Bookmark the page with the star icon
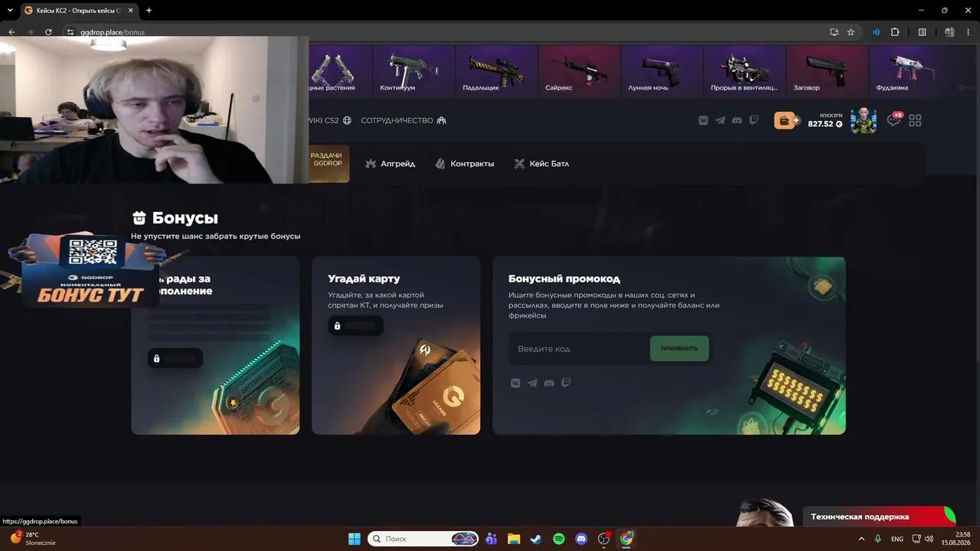Image resolution: width=980 pixels, height=551 pixels. pyautogui.click(x=851, y=32)
